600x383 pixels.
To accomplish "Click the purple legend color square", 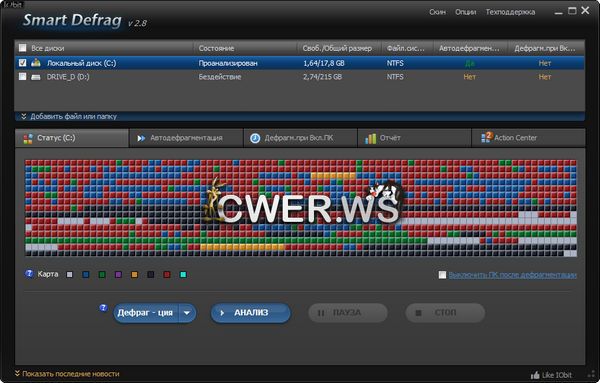I will coord(118,274).
